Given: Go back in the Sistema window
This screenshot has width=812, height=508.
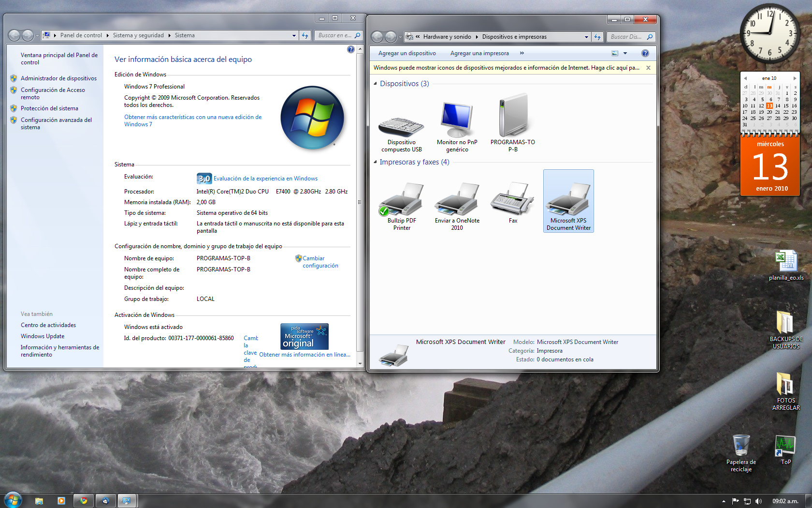Looking at the screenshot, I should click(14, 35).
